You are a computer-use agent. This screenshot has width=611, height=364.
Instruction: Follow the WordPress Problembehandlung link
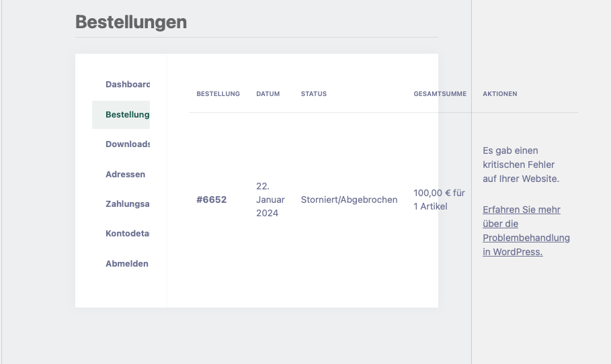[526, 231]
